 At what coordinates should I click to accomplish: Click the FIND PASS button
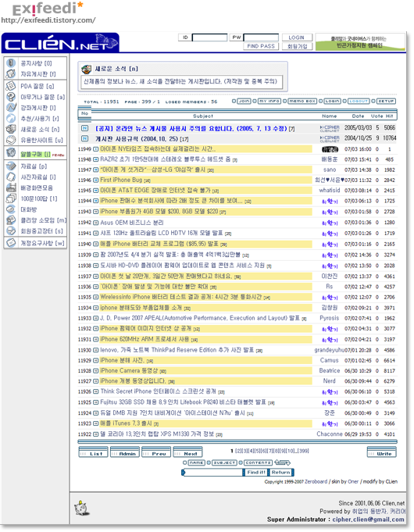pos(261,46)
